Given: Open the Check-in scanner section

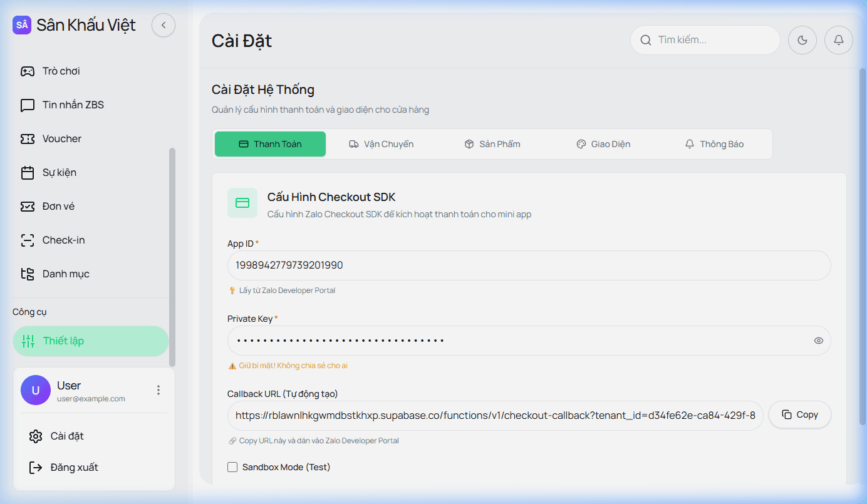Looking at the screenshot, I should 63,240.
